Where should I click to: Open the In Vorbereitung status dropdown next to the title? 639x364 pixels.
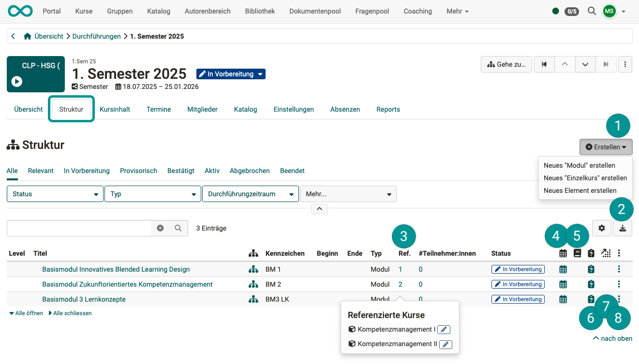(231, 74)
